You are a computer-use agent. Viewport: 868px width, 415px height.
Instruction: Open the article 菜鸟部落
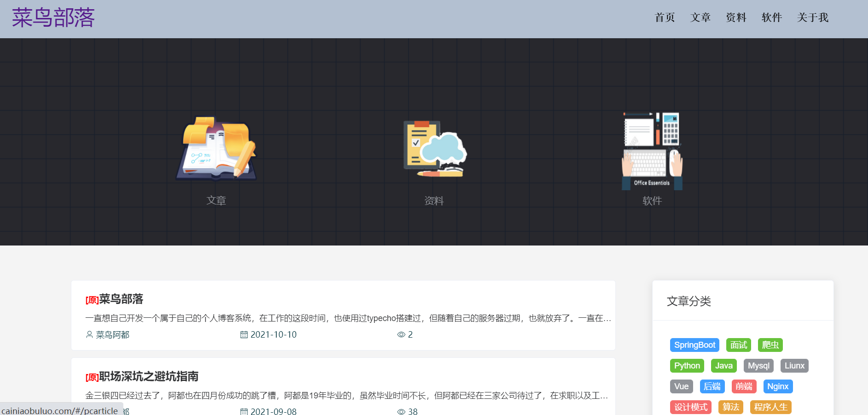click(x=121, y=299)
